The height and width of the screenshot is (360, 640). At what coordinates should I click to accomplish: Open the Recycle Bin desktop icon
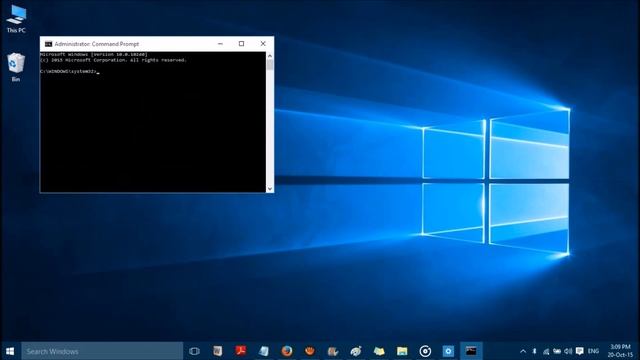click(16, 67)
